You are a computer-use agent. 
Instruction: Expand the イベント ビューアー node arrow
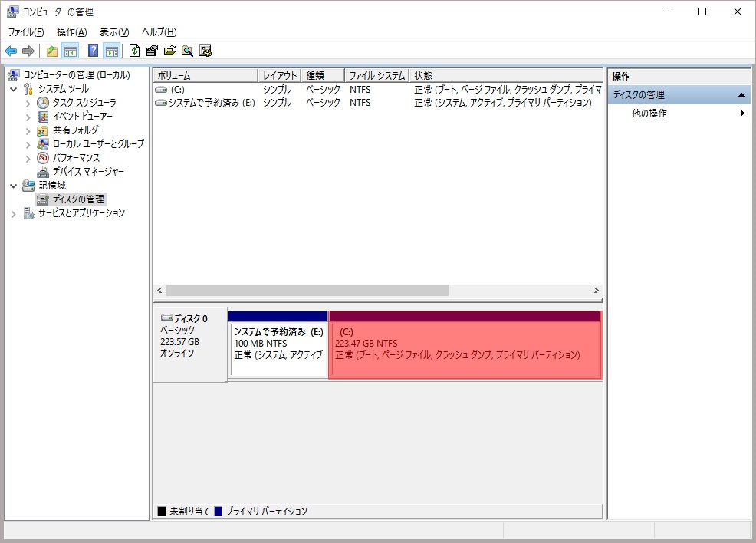[x=28, y=117]
